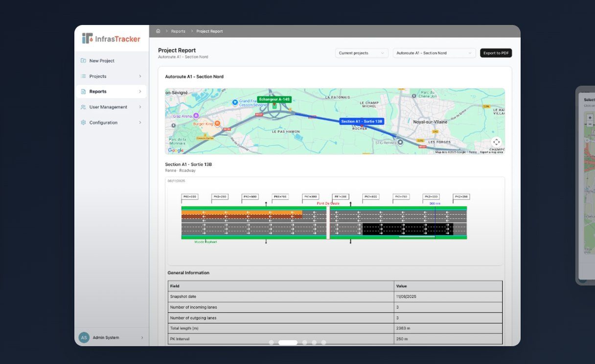Click the AS avatar for Admin System
Viewport: 595px width, 364px height.
[84, 338]
